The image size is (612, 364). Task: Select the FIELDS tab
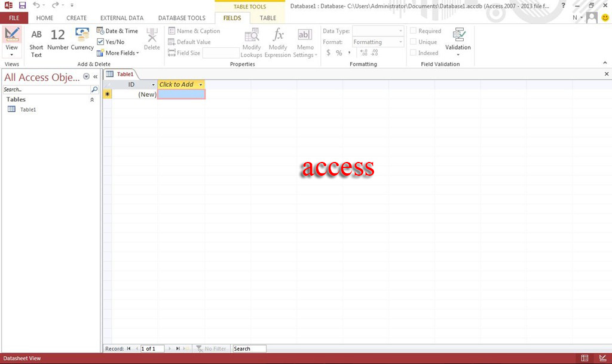[x=232, y=18]
